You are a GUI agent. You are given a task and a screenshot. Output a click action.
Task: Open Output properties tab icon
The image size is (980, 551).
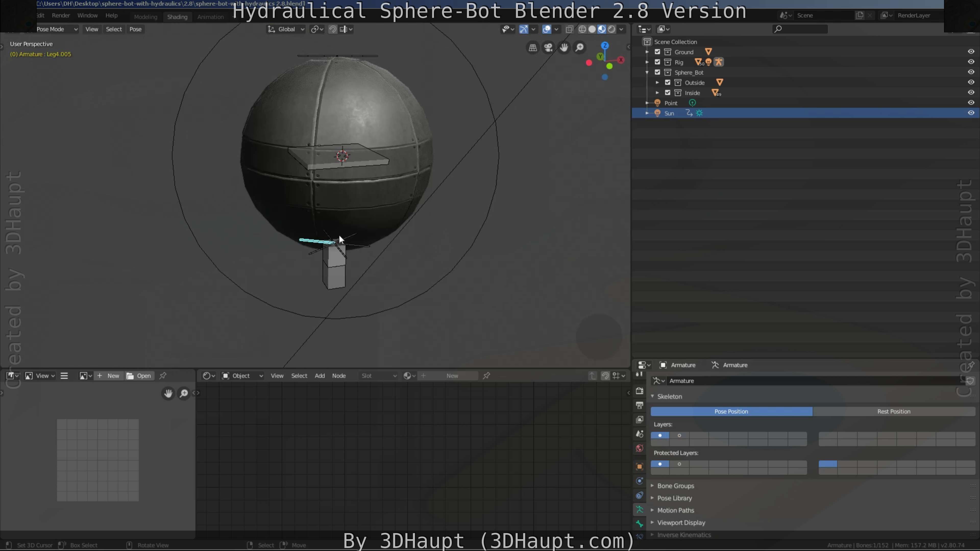(x=640, y=405)
